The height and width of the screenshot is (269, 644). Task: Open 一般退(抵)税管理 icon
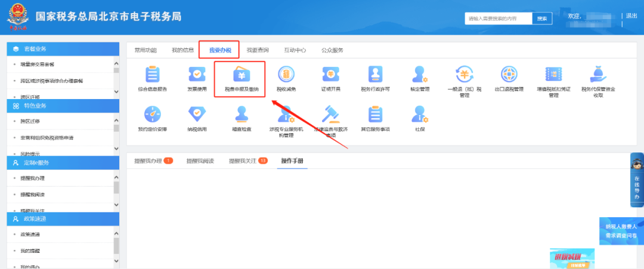(464, 75)
